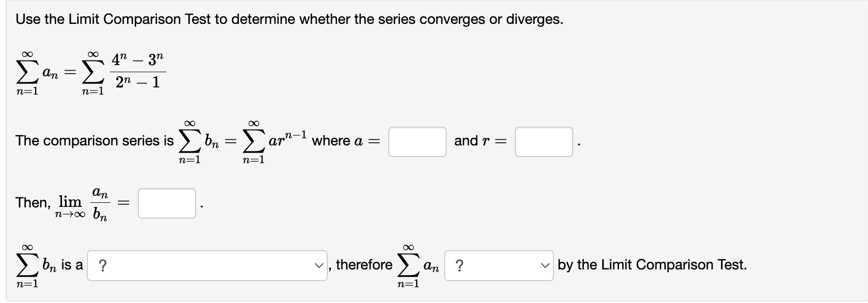
Task: Click the chevron on the first ? dropdown
Action: click(319, 265)
